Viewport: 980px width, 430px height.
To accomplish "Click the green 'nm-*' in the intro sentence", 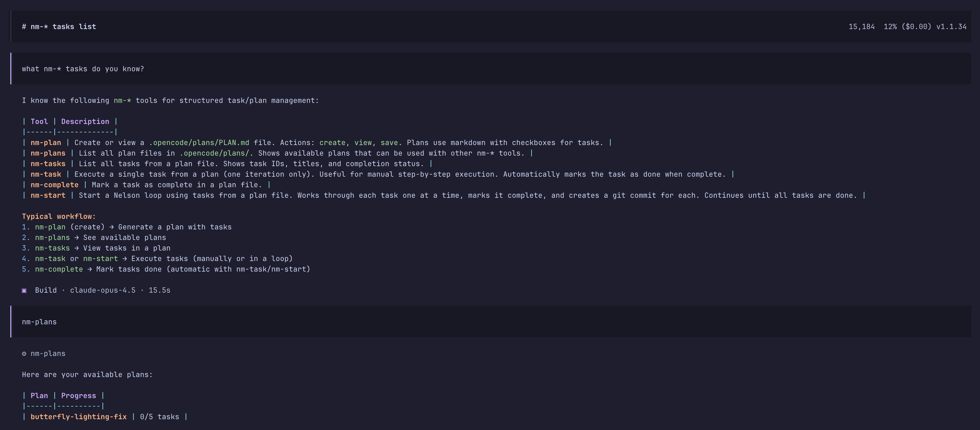I will click(x=122, y=100).
